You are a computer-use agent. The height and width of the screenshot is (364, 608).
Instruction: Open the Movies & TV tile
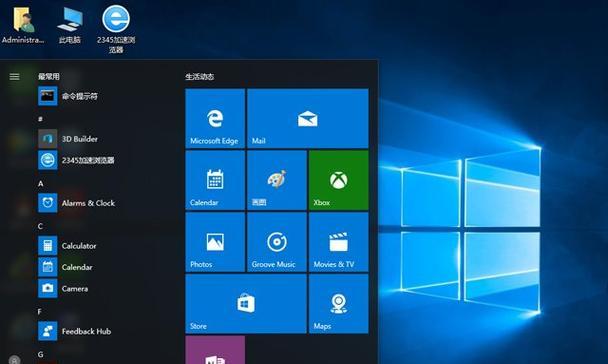(x=339, y=242)
